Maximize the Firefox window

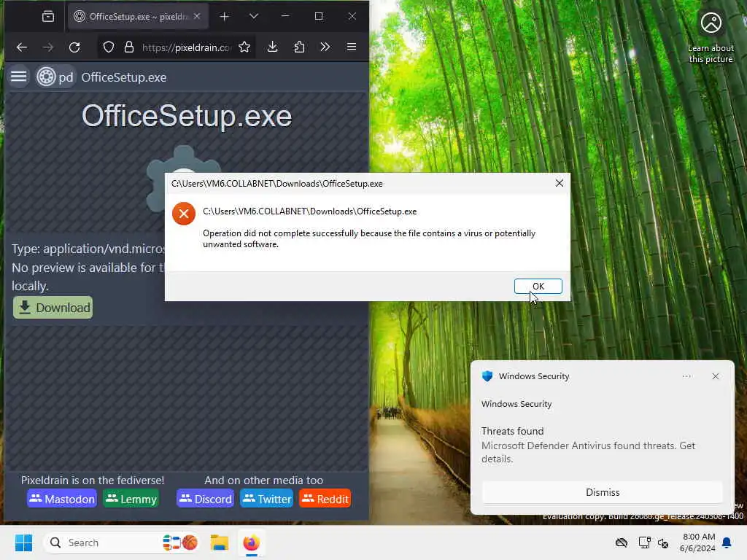[319, 16]
